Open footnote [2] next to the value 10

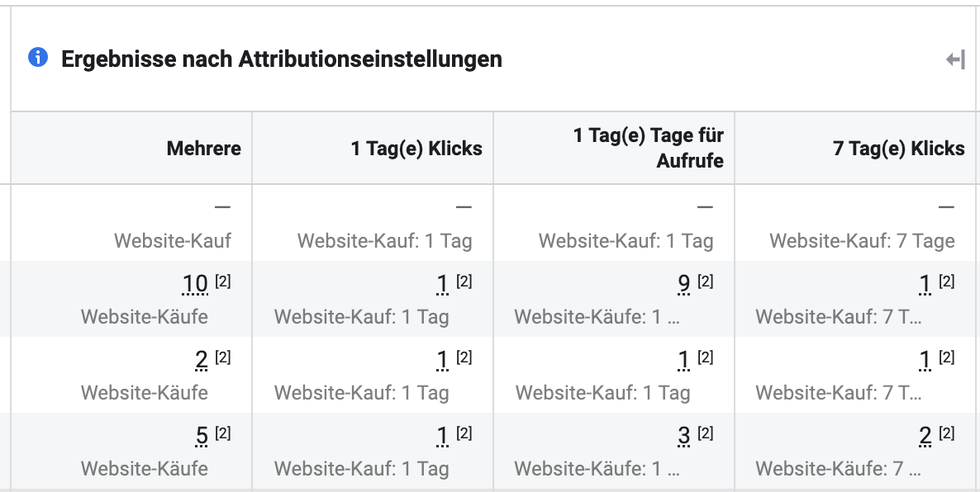click(223, 281)
